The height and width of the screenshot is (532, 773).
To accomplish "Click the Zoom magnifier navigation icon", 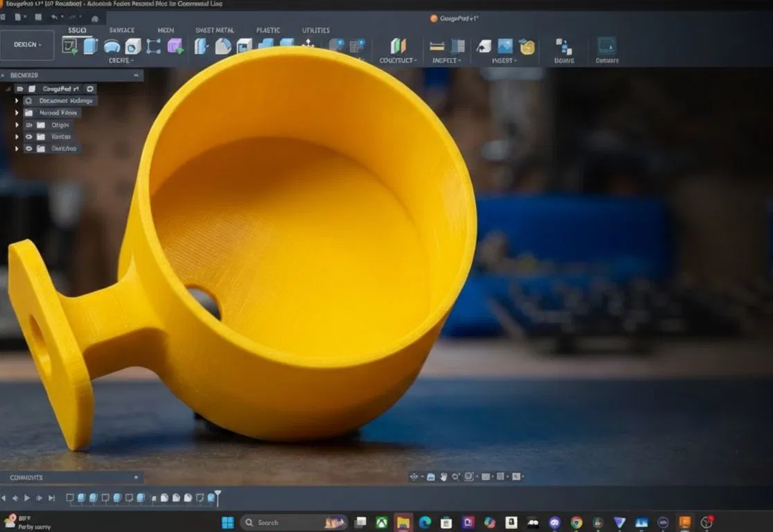I will coord(456,477).
